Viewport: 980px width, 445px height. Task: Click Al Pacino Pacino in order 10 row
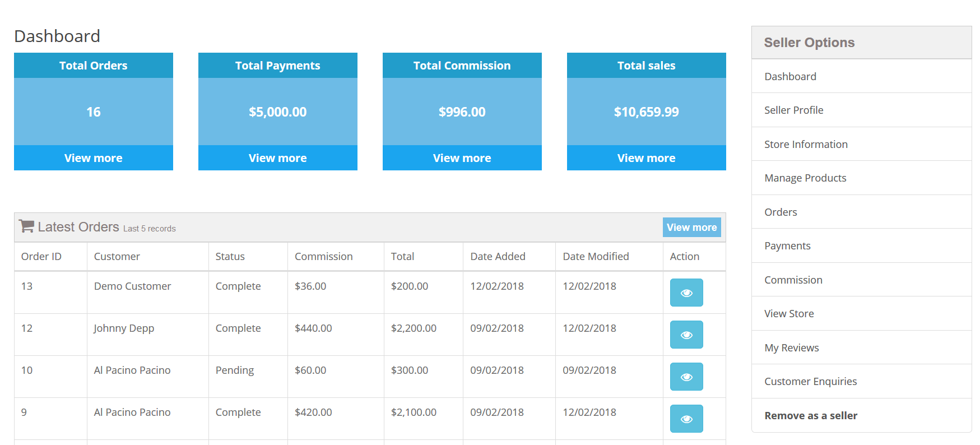132,370
